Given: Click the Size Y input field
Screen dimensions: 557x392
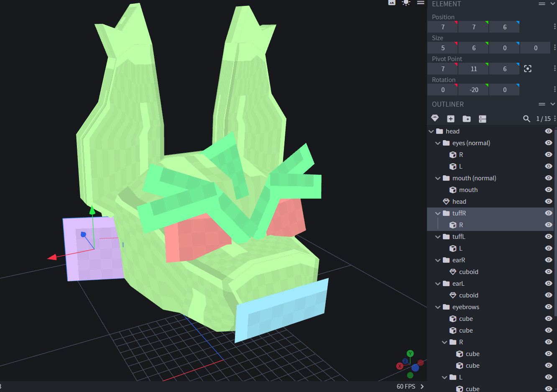Looking at the screenshot, I should tap(473, 48).
